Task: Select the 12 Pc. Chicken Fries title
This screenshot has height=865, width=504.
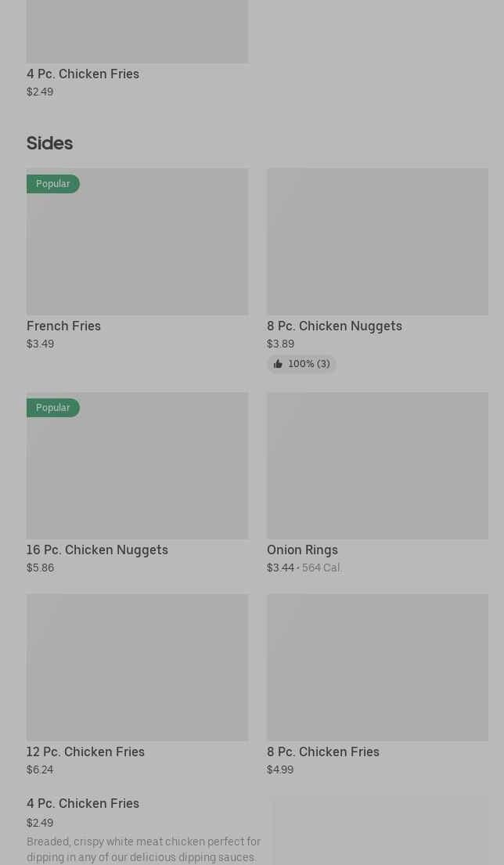Action: coord(85,751)
